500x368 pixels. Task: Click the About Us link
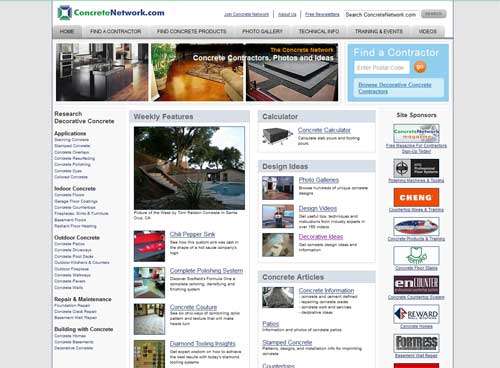(x=287, y=14)
